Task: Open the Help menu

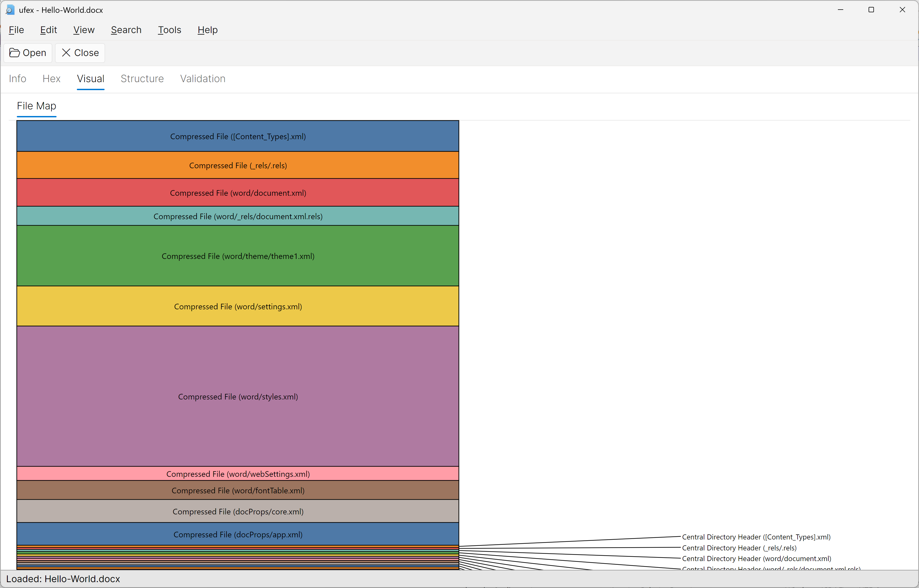Action: click(207, 30)
